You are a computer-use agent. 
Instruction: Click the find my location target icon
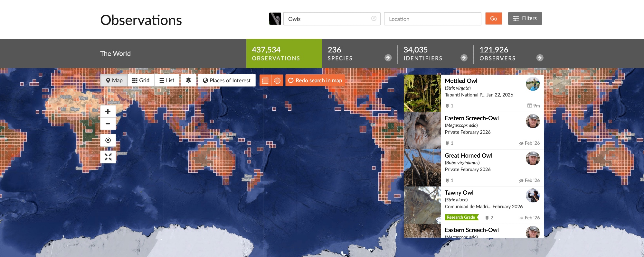[x=108, y=140]
